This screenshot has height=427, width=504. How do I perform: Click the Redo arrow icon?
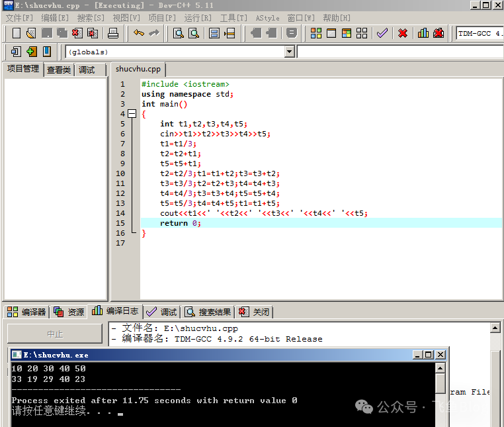point(154,33)
